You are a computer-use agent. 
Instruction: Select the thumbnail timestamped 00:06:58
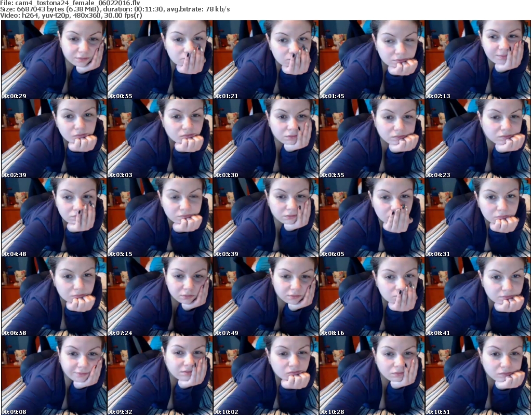click(54, 297)
